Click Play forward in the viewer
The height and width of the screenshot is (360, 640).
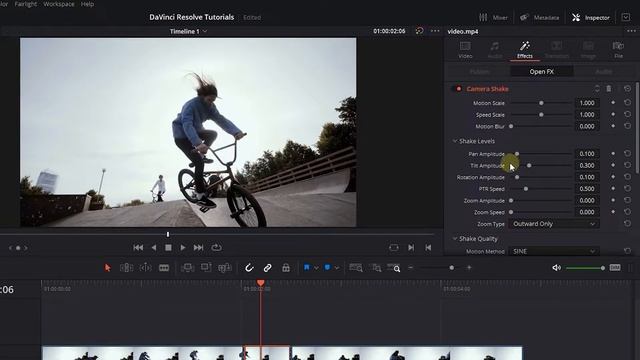pyautogui.click(x=183, y=247)
